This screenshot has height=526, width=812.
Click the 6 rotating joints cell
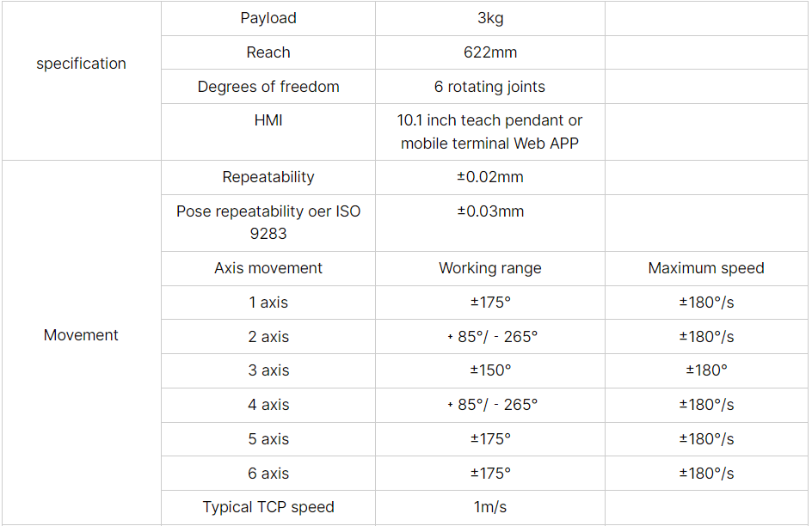pos(490,86)
